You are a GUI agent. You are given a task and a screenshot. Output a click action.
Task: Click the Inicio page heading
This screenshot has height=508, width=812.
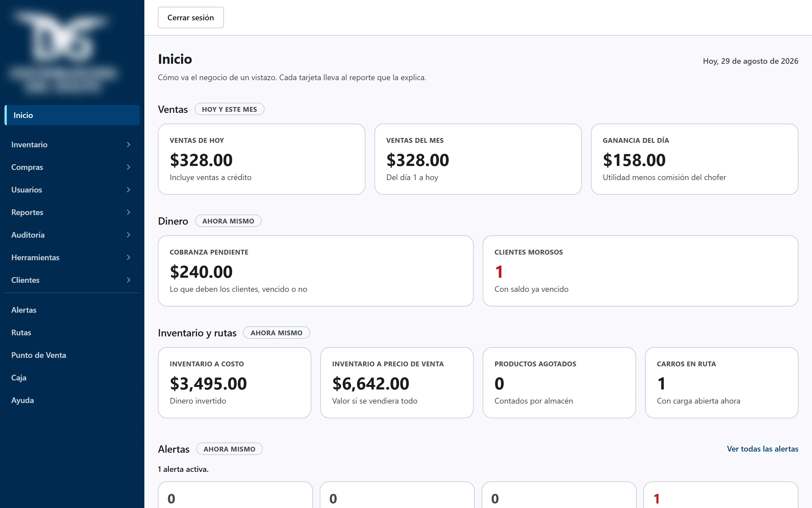tap(175, 59)
